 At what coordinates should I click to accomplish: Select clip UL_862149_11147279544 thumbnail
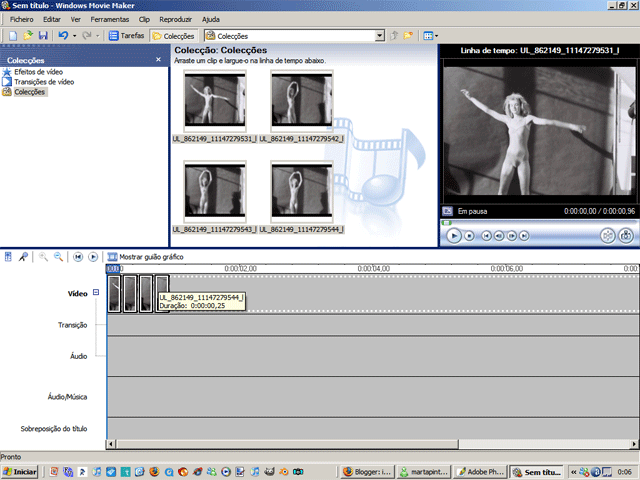coord(302,191)
